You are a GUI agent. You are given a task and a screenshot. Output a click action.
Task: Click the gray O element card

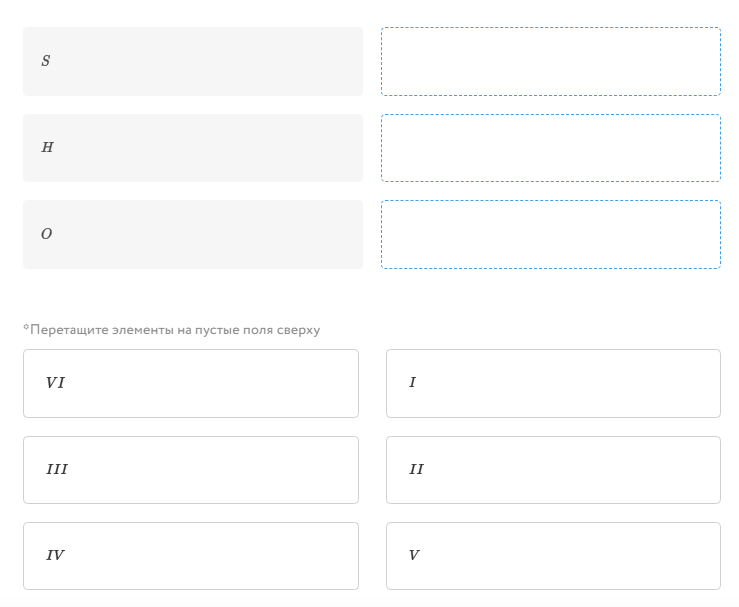(192, 234)
